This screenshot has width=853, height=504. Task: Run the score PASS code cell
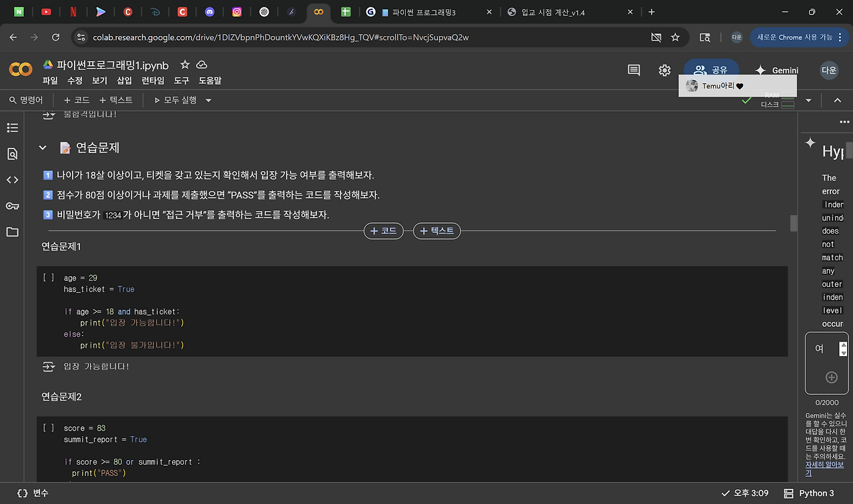point(47,427)
